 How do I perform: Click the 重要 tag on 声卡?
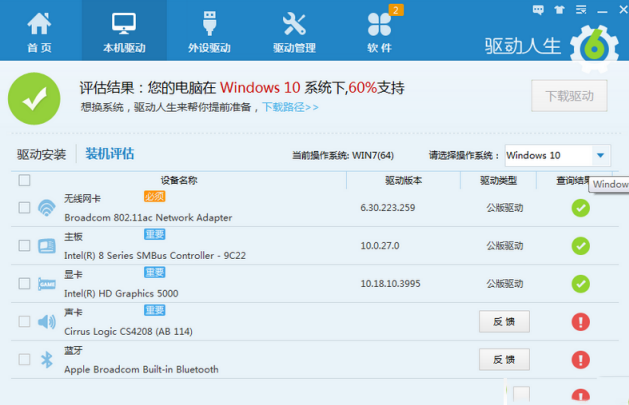[x=154, y=310]
